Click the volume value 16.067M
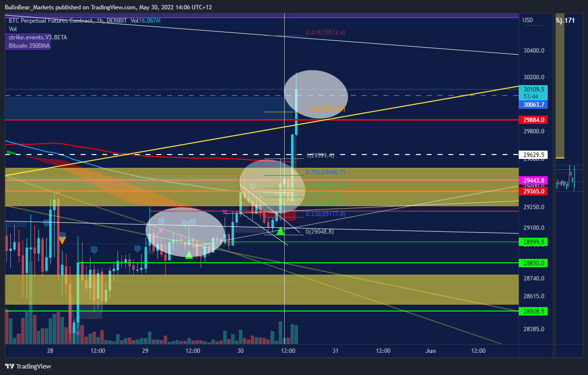 pos(149,21)
